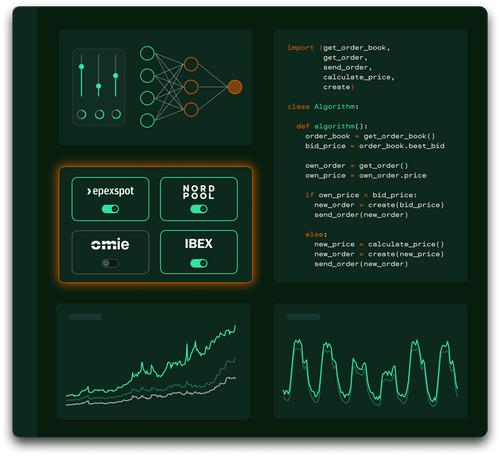
Task: Click the third round knob under sliders
Action: [116, 114]
